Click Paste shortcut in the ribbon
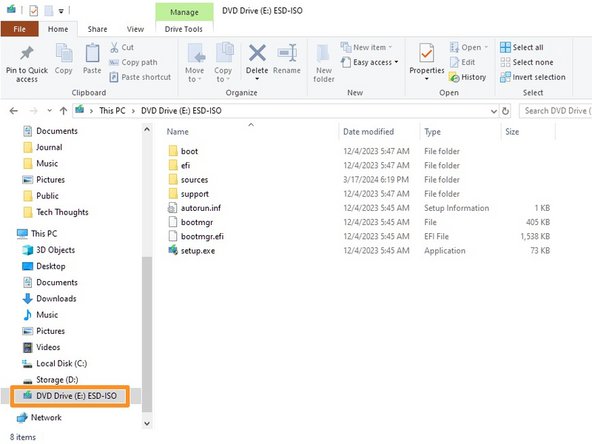 pos(140,77)
